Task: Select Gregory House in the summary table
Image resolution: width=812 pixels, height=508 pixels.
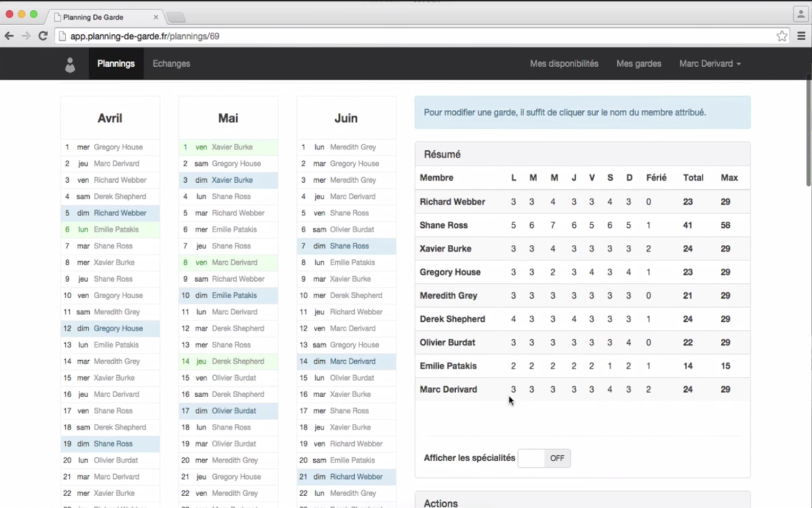Action: point(450,272)
